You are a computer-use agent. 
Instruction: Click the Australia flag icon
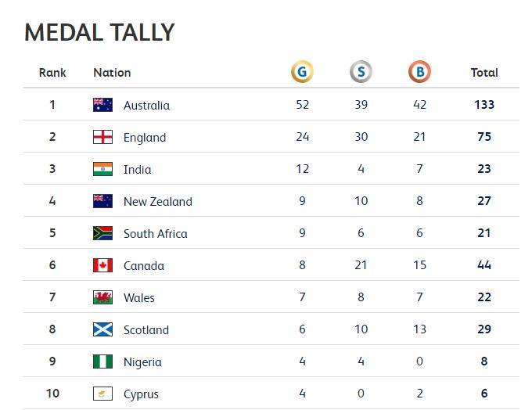pyautogui.click(x=102, y=105)
